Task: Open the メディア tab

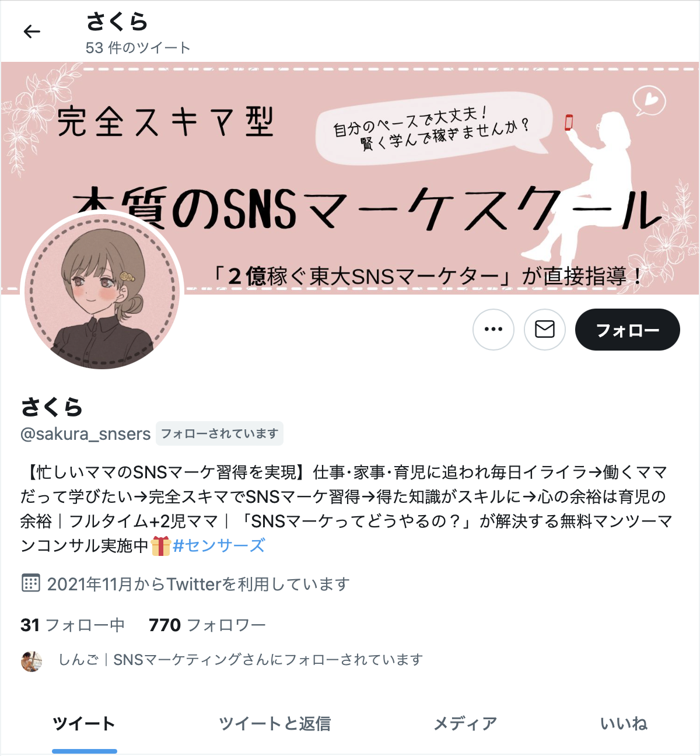Action: pos(466,724)
